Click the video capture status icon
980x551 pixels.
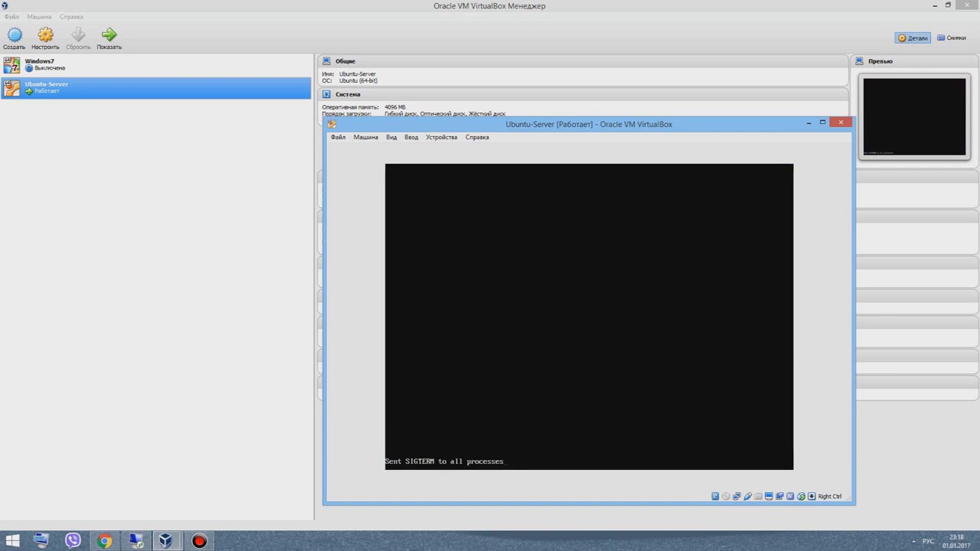pos(779,497)
